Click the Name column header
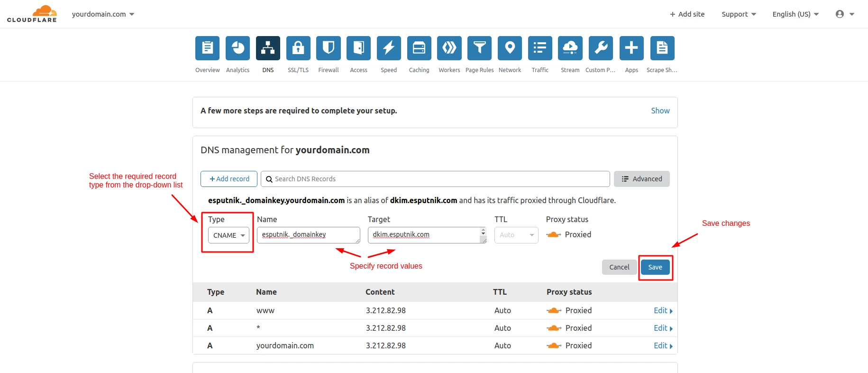 266,292
